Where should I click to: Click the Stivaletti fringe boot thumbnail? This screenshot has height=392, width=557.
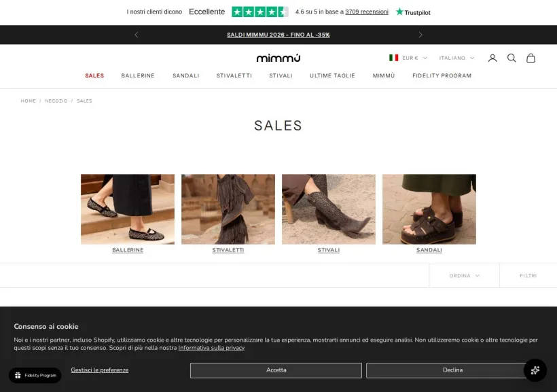228,209
